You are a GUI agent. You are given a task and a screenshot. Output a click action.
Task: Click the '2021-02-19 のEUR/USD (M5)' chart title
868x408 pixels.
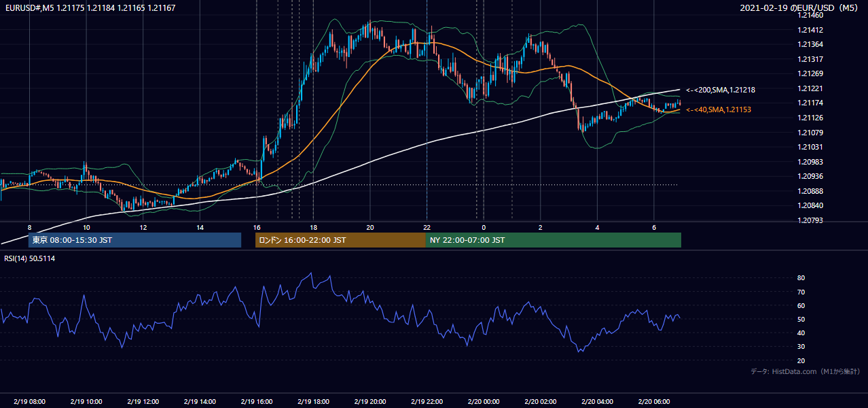pyautogui.click(x=800, y=7)
